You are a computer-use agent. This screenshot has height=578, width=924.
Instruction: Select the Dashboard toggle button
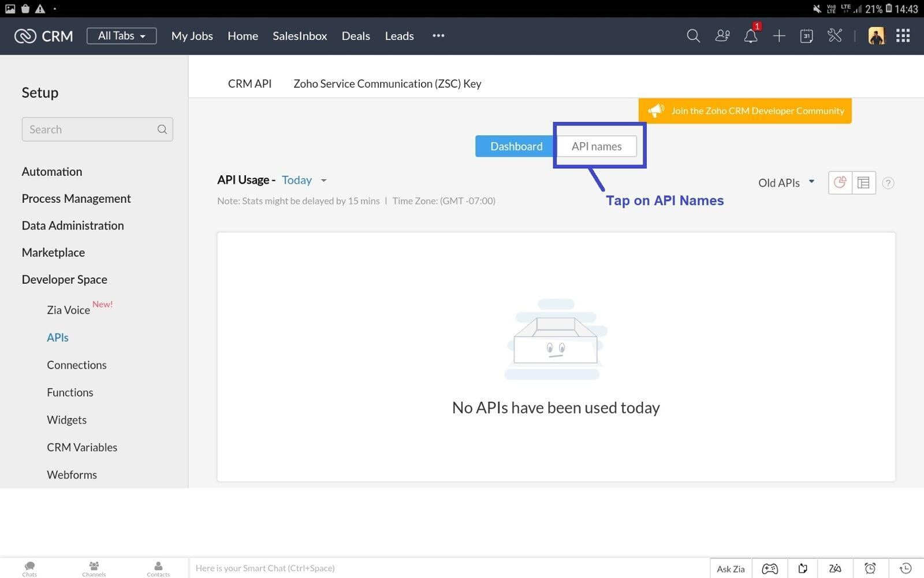point(516,146)
